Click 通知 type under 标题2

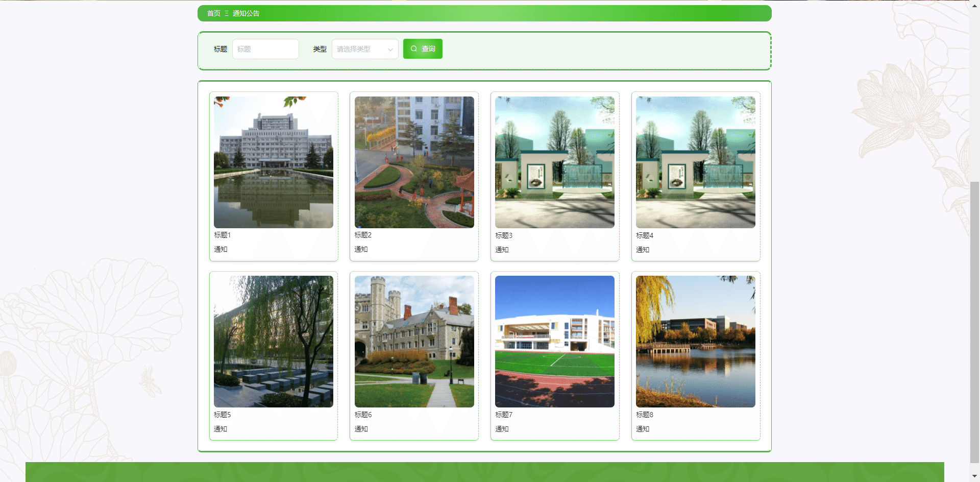coord(361,249)
